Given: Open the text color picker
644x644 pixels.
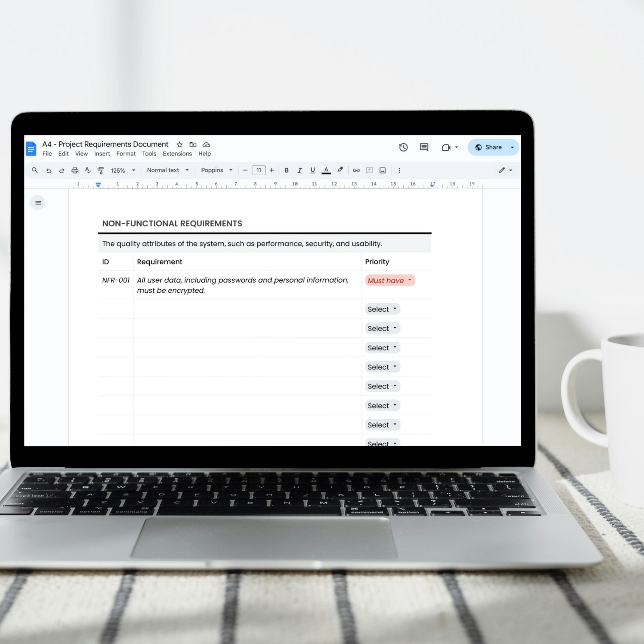Looking at the screenshot, I should [326, 170].
